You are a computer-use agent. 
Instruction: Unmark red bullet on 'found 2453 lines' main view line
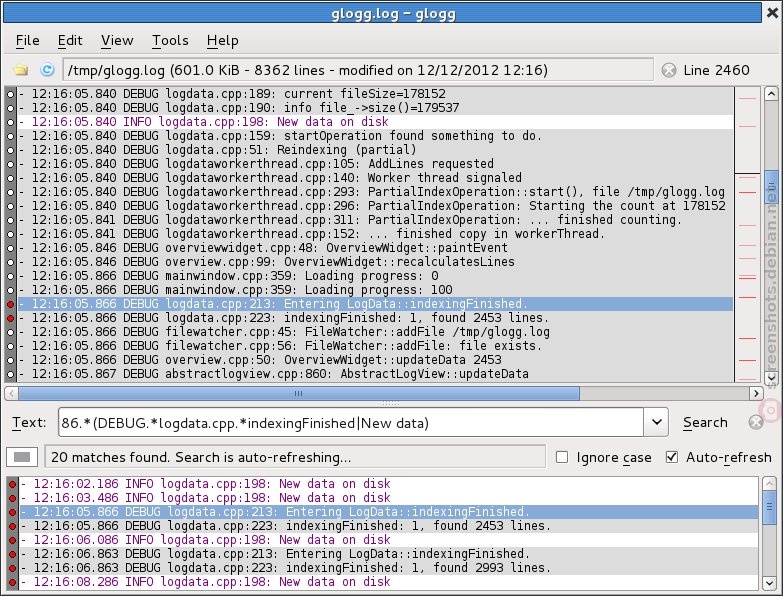pos(10,318)
